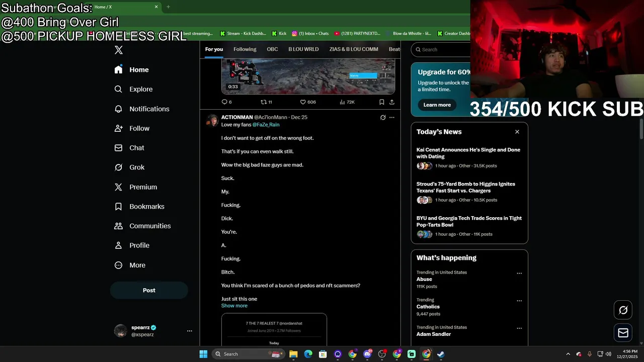Like the video post with 606 likes

coord(303,102)
